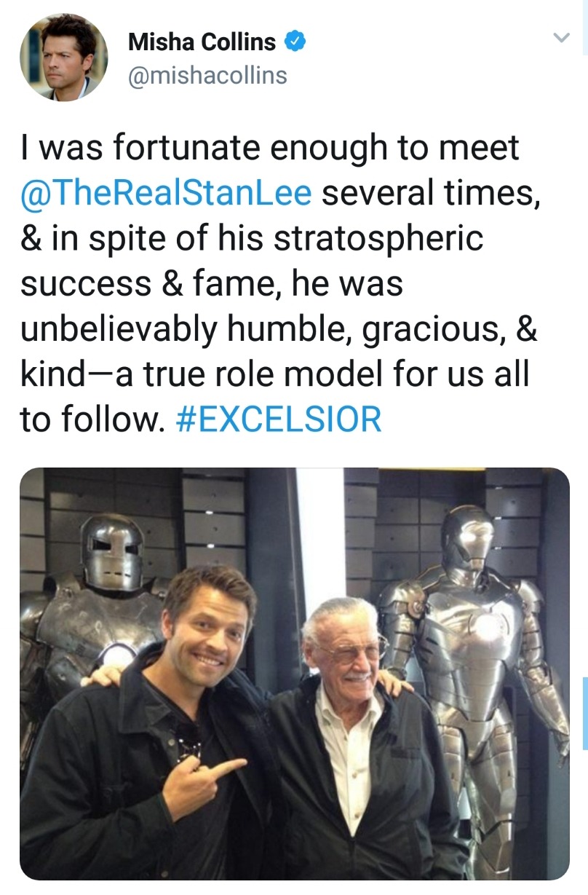The width and height of the screenshot is (588, 895).
Task: Expand the tweet options chevron
Action: click(x=559, y=37)
